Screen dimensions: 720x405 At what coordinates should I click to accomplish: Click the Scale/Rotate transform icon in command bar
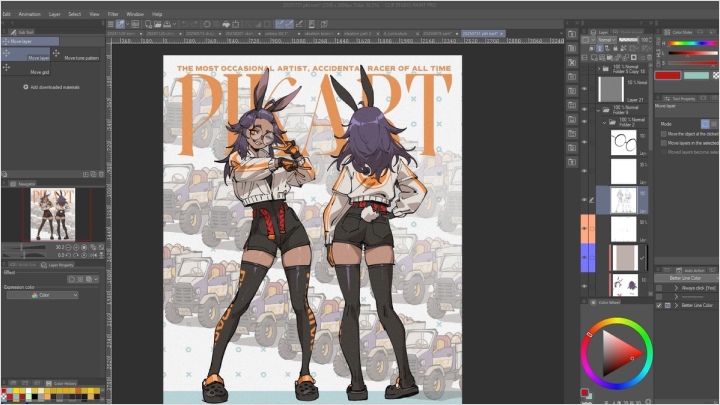236,24
